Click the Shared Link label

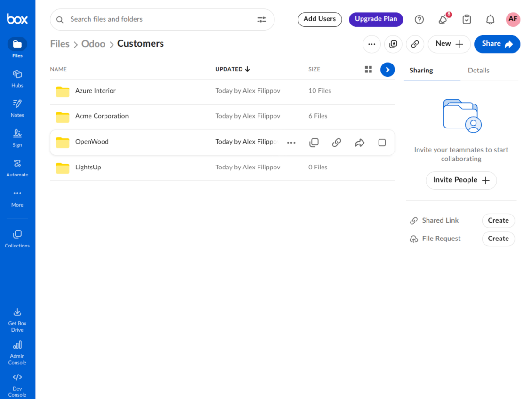(x=440, y=220)
